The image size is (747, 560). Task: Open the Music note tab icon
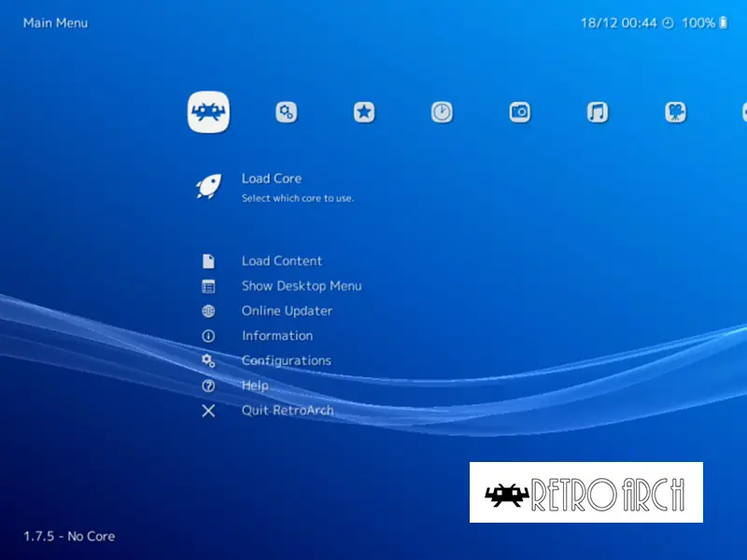point(598,112)
